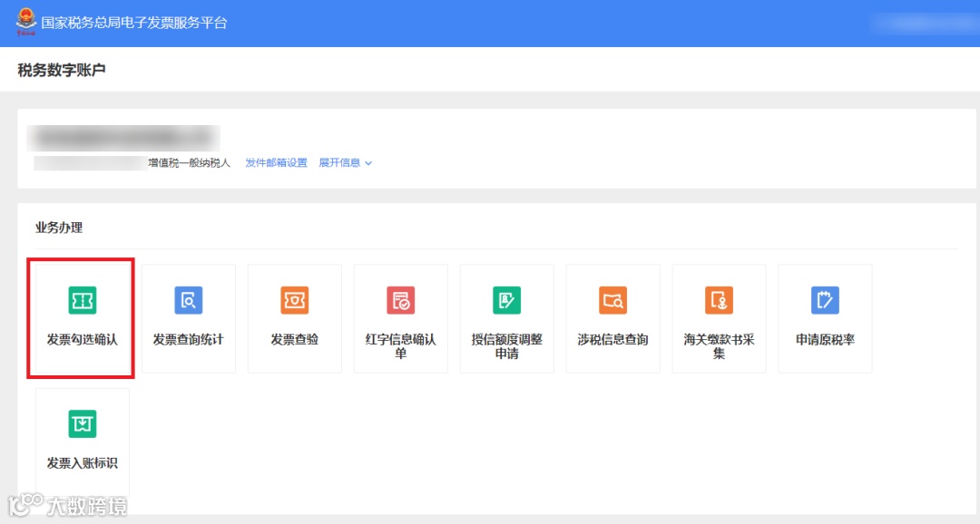Select the 发票查验 orange ticket icon
This screenshot has height=524, width=980.
click(x=294, y=300)
